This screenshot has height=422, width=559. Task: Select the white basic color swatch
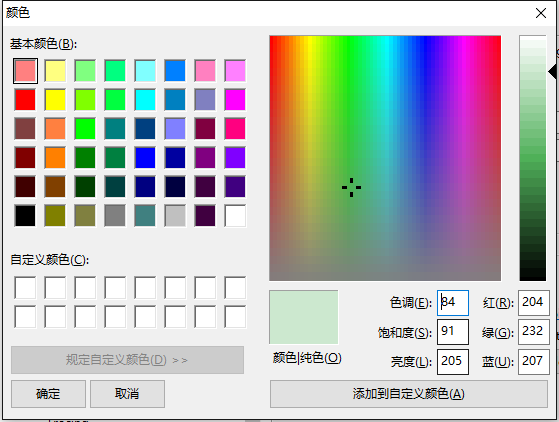click(235, 216)
